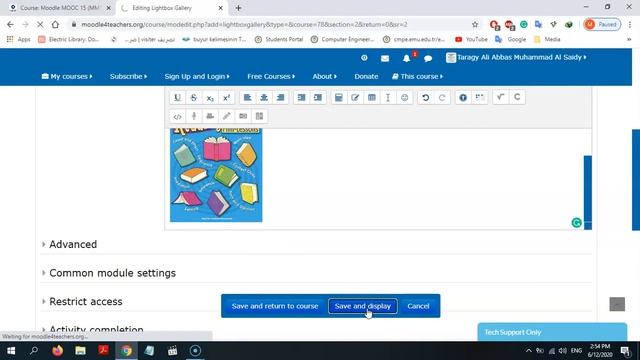The width and height of the screenshot is (640, 360).
Task: Indent the selected text
Action: pyautogui.click(x=318, y=98)
